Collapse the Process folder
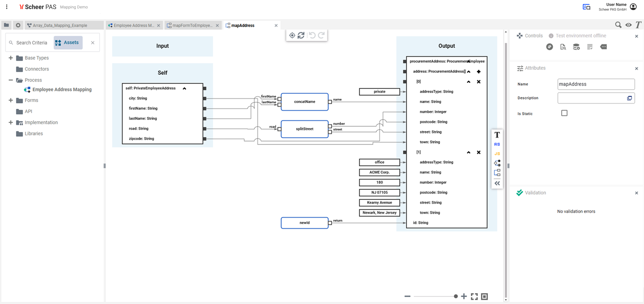This screenshot has width=644, height=304. pyautogui.click(x=11, y=80)
